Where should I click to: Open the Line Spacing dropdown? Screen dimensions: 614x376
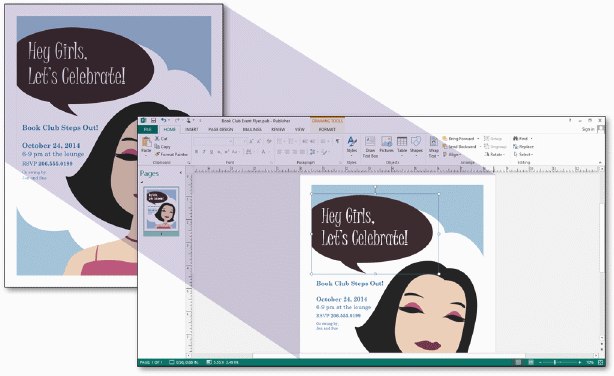[x=313, y=152]
